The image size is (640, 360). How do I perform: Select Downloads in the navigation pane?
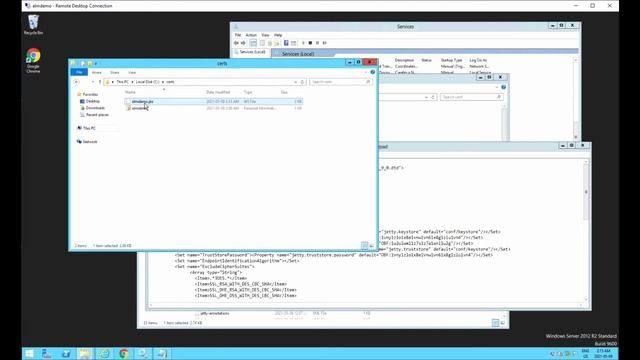(x=96, y=108)
